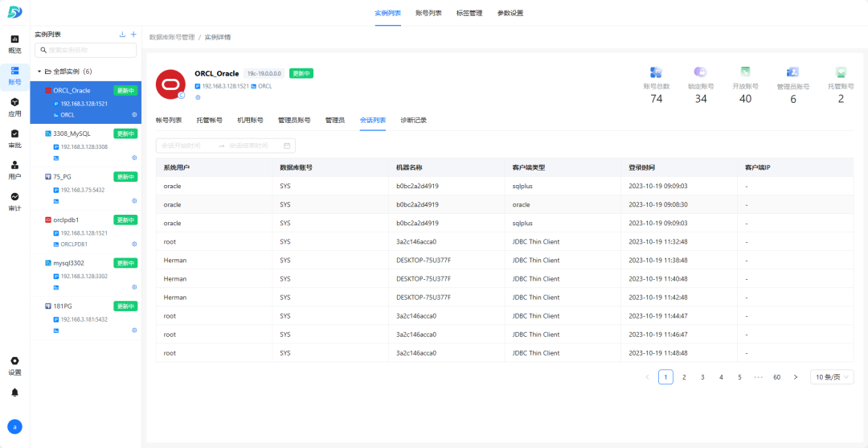This screenshot has width=868, height=448.
Task: Open the 托管帐号 sub-tab
Action: coord(209,120)
